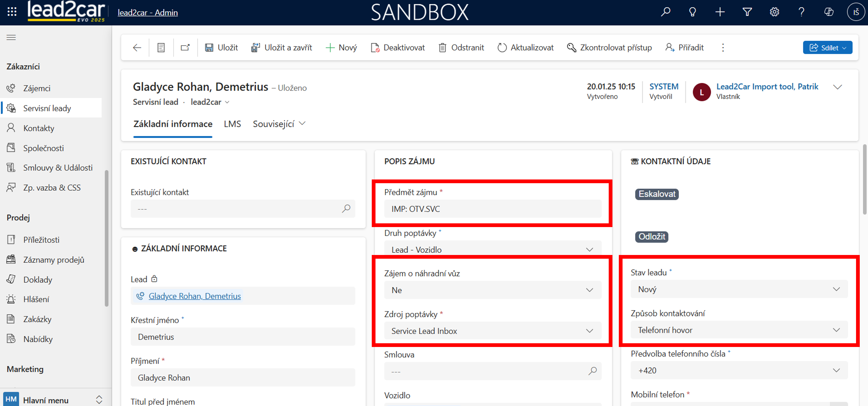Open the settings gear icon
The height and width of the screenshot is (406, 868).
tap(774, 12)
